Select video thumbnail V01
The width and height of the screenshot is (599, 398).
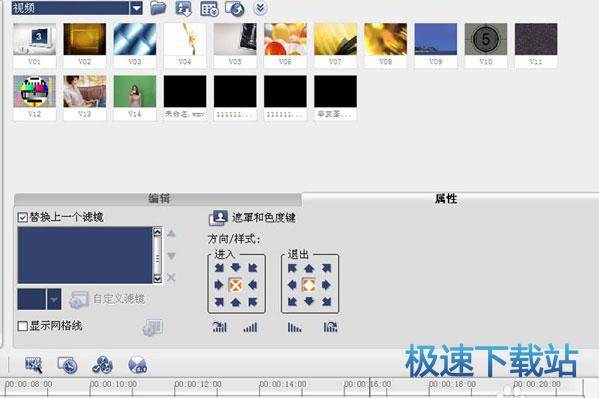(x=34, y=45)
